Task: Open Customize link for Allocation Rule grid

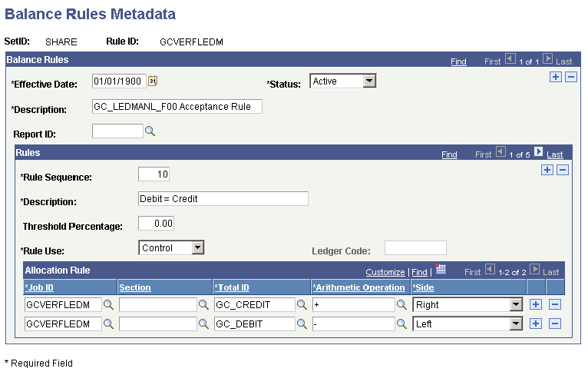Action: coord(385,272)
